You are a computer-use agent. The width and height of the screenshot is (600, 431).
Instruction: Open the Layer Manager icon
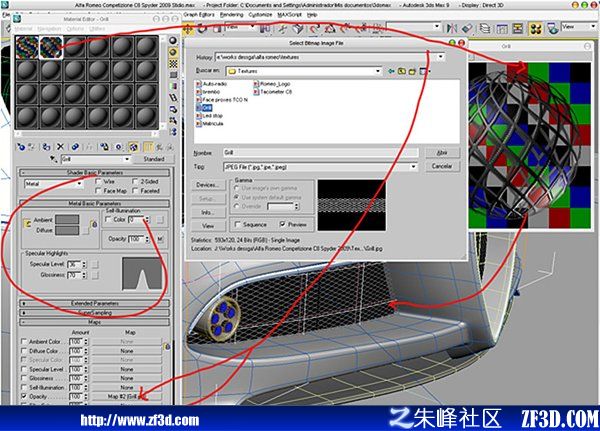(x=485, y=28)
